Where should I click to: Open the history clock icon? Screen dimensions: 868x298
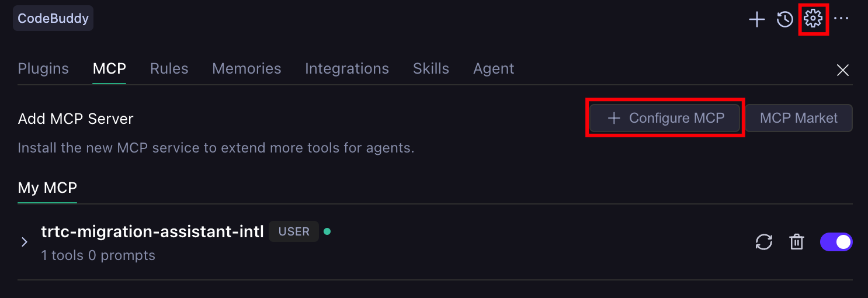pyautogui.click(x=784, y=19)
